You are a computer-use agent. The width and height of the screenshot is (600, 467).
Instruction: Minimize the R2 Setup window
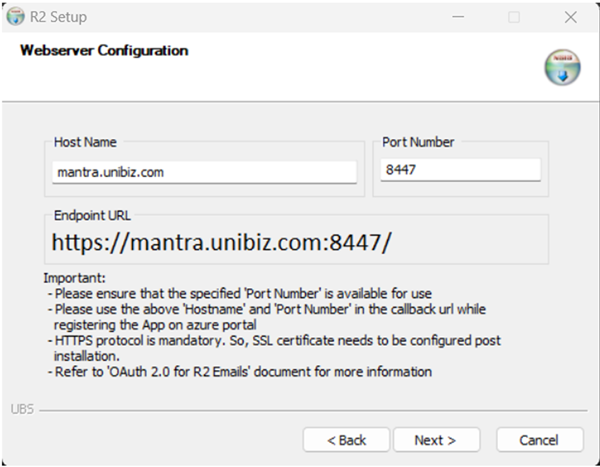[458, 17]
